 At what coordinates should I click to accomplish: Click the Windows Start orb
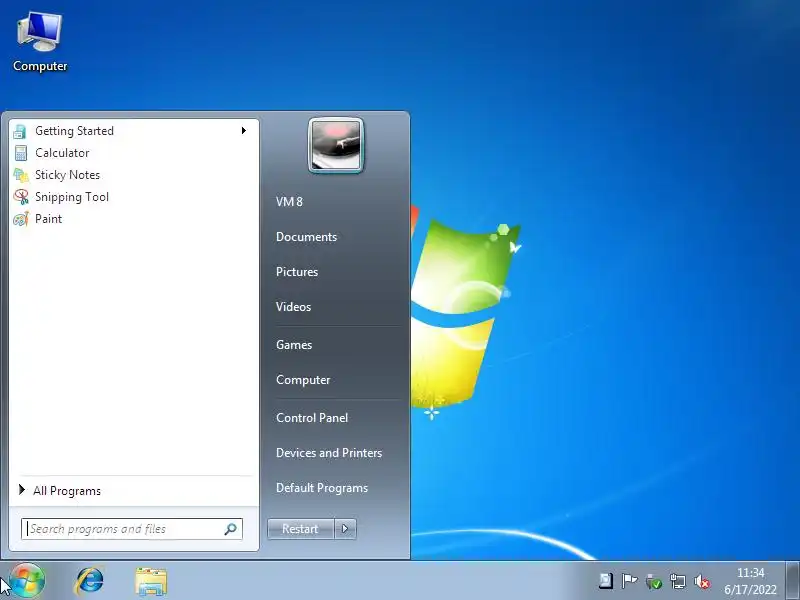[27, 581]
